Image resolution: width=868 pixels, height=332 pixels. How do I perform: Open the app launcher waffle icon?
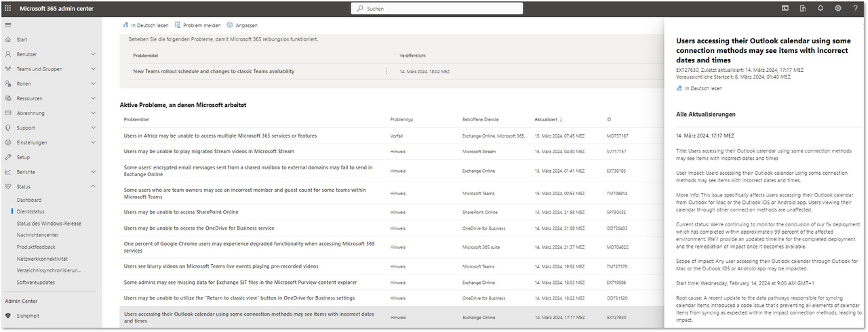(x=8, y=8)
